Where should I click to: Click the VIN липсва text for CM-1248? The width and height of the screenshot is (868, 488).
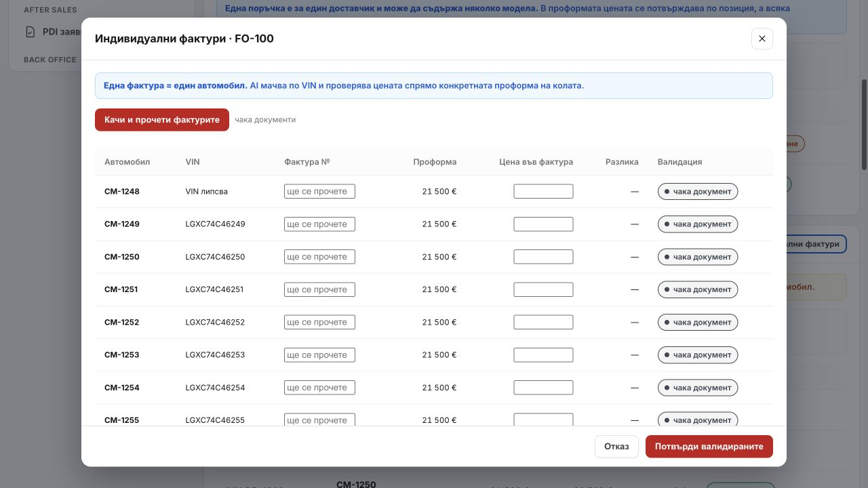207,192
